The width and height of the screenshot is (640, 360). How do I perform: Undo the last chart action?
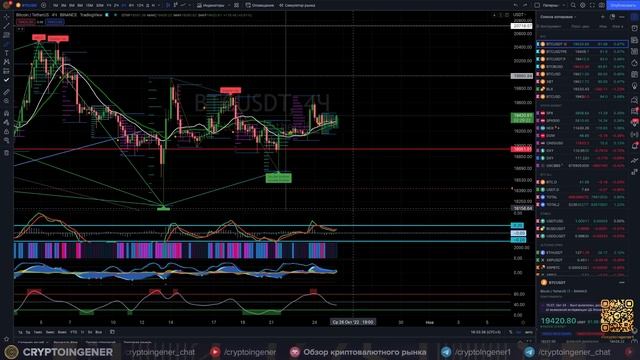(x=516, y=5)
